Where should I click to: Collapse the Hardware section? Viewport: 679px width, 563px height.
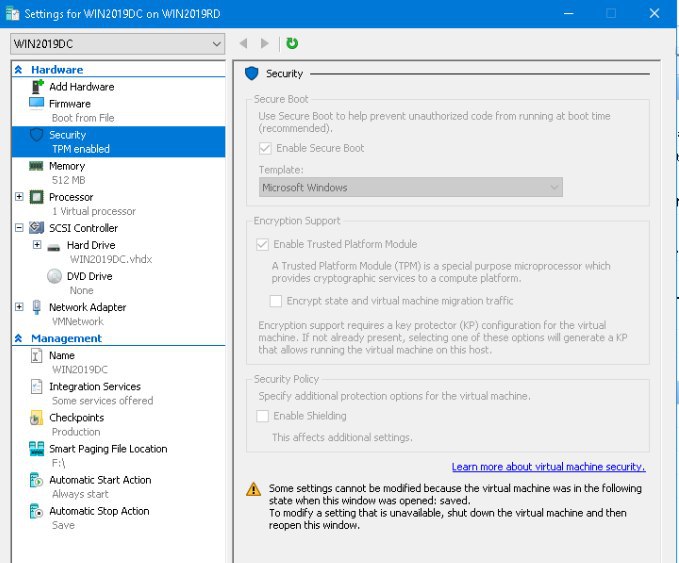coord(19,69)
